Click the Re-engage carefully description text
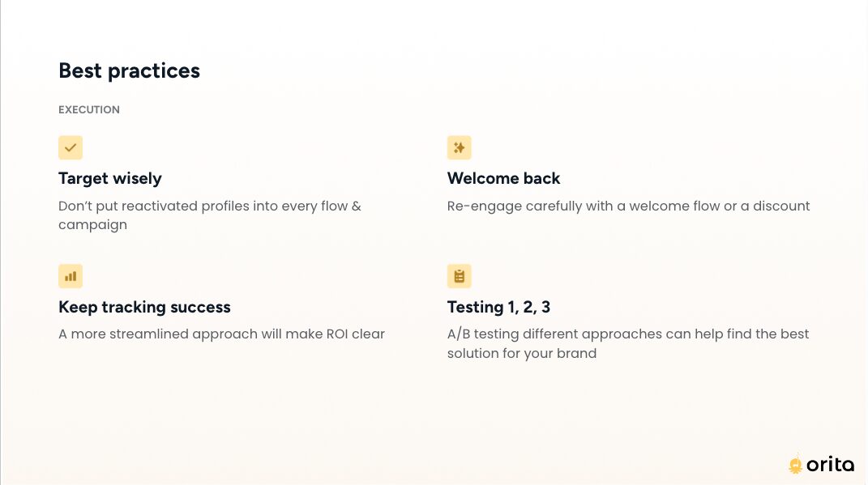Screen dimensions: 868x485 (x=628, y=206)
